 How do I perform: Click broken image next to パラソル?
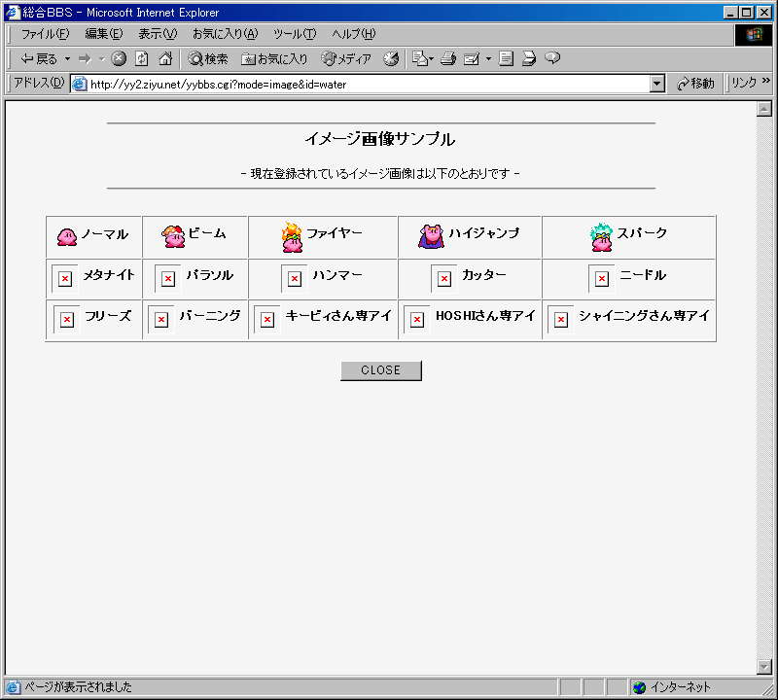coord(168,279)
